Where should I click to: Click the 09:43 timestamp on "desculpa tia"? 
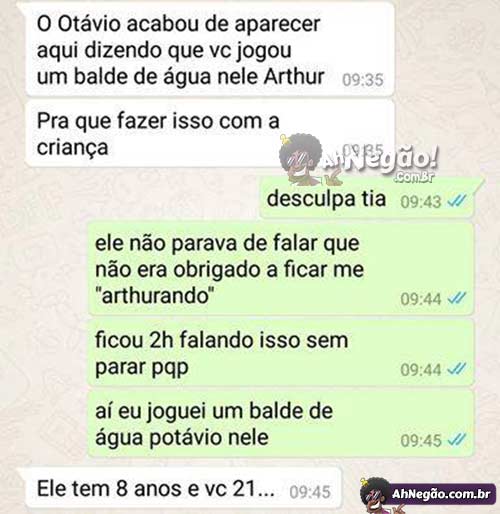[421, 201]
